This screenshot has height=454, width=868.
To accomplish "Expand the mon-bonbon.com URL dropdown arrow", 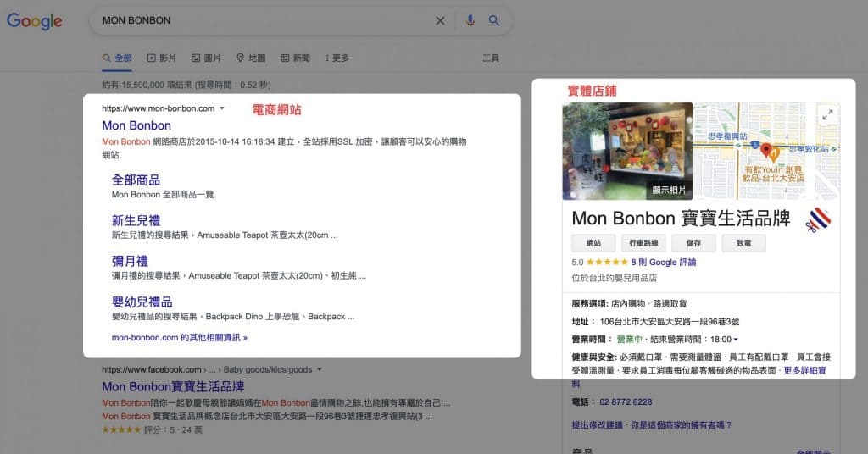I will tap(222, 108).
